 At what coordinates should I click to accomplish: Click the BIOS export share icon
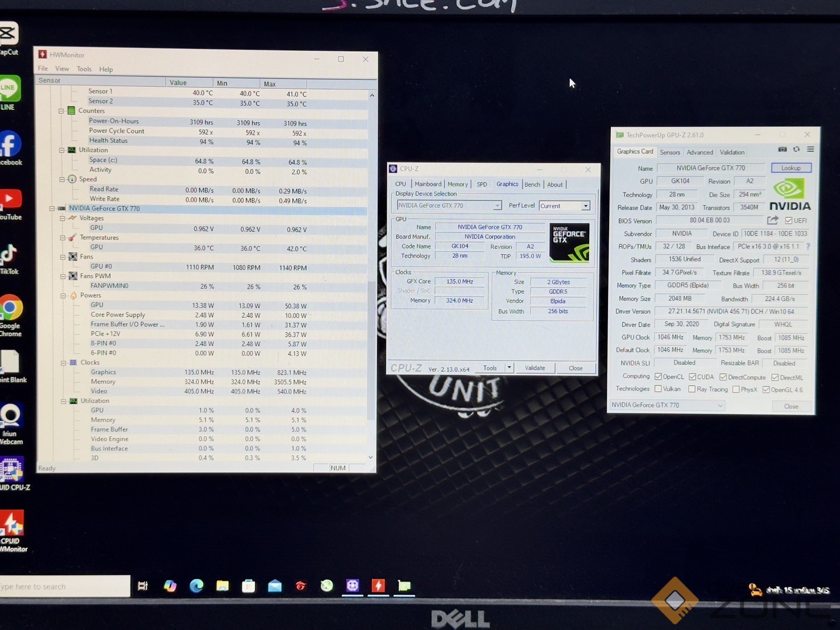pyautogui.click(x=772, y=220)
